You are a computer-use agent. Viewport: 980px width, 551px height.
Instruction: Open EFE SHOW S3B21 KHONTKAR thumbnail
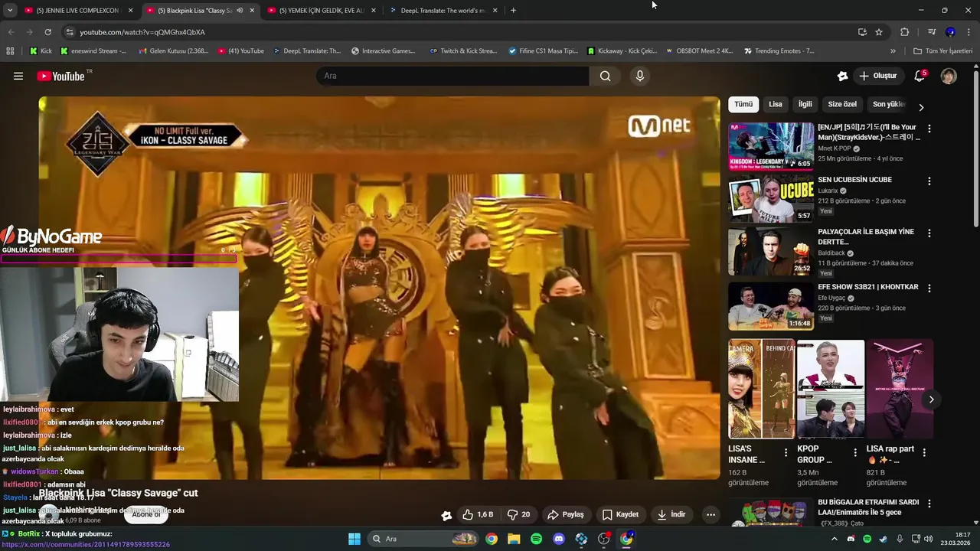click(771, 306)
